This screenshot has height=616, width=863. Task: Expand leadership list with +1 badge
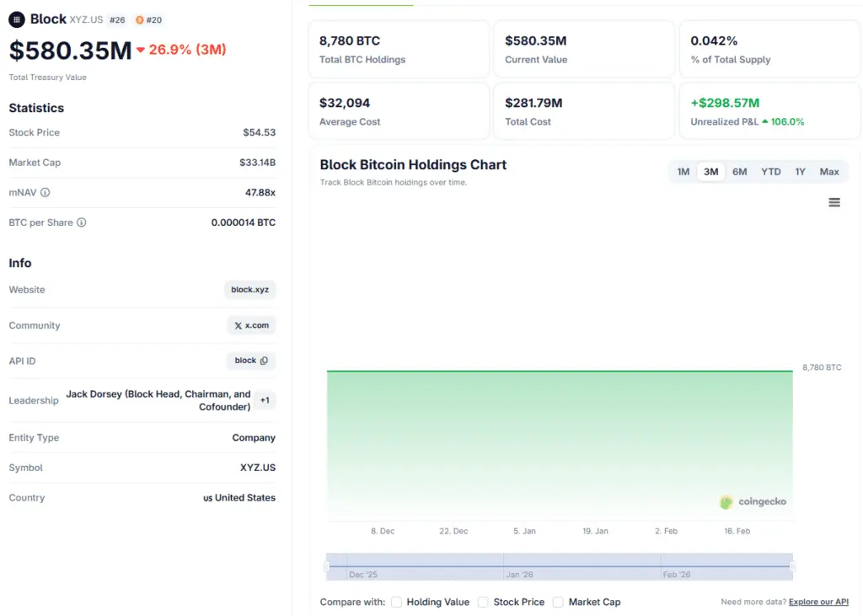(265, 400)
